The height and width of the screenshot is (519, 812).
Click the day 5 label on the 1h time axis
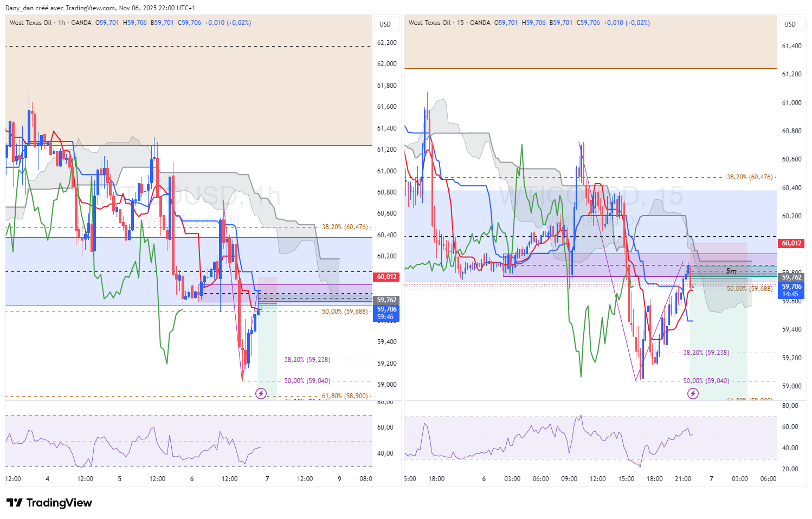[x=120, y=479]
